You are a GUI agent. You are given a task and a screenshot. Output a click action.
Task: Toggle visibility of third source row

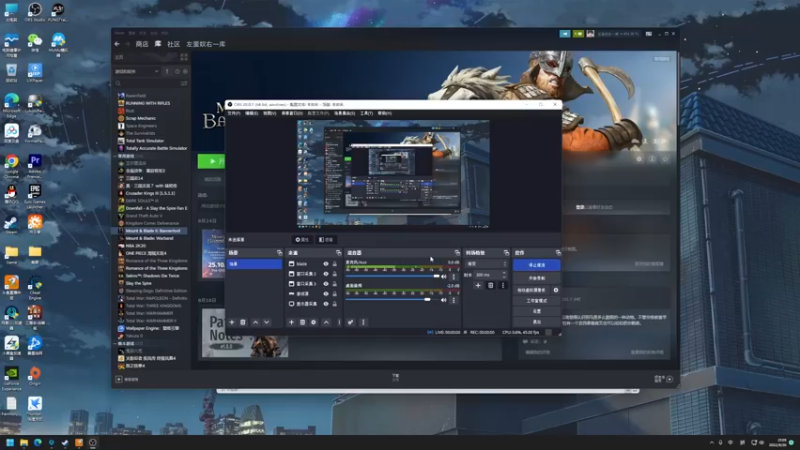coord(326,284)
